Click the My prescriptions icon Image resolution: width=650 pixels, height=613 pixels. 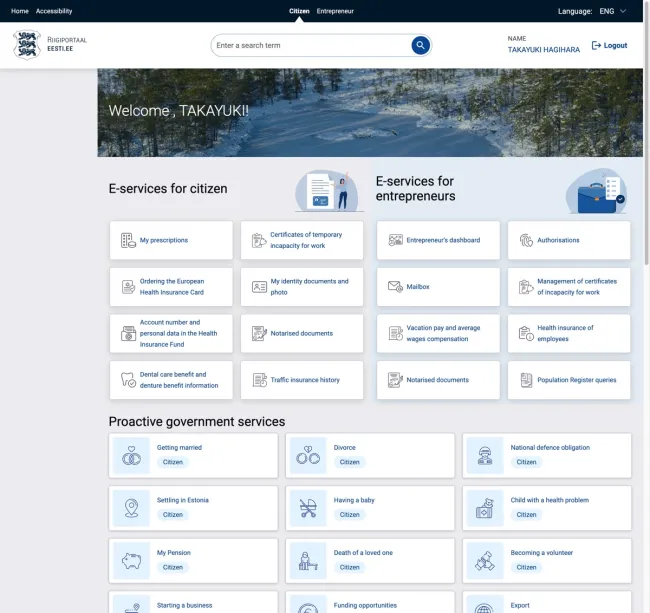coord(128,240)
